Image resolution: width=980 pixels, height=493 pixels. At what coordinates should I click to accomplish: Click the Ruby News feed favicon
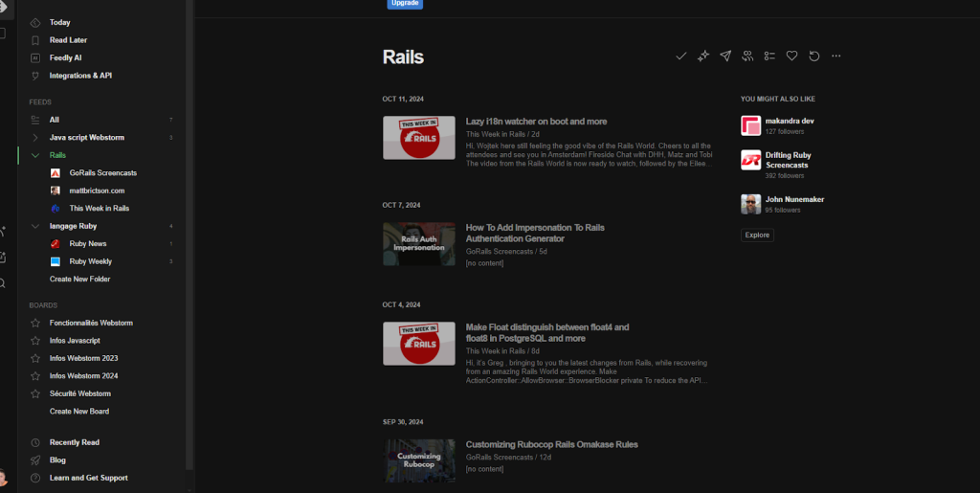[55, 244]
